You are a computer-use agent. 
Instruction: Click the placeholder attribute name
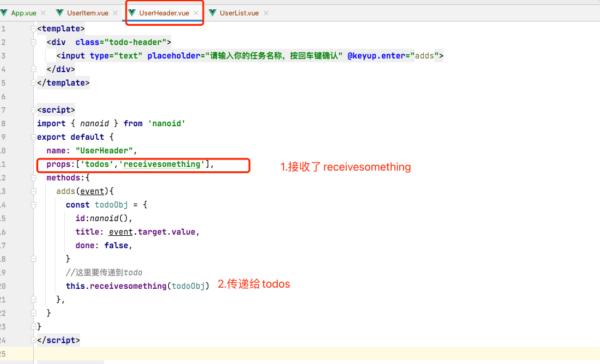[x=174, y=56]
